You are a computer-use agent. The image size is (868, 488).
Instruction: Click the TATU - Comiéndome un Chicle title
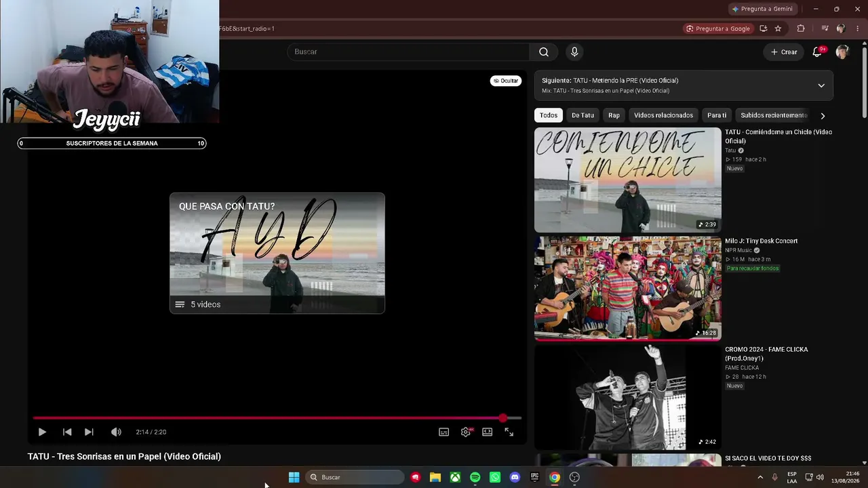(778, 136)
